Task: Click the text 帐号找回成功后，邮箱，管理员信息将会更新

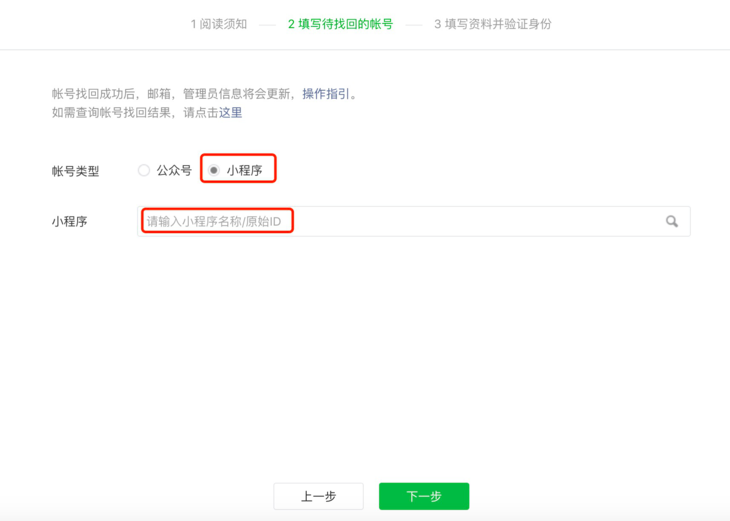Action: point(171,94)
